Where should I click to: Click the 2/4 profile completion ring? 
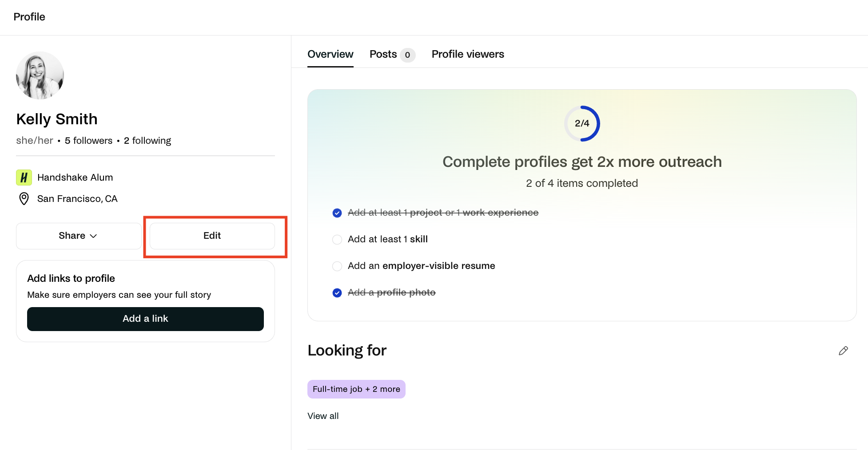582,123
